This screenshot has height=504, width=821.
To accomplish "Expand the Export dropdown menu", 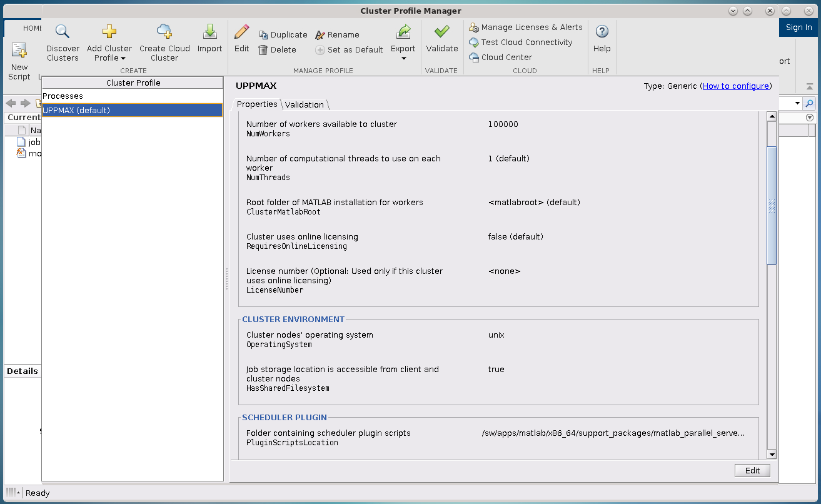I will coord(403,58).
